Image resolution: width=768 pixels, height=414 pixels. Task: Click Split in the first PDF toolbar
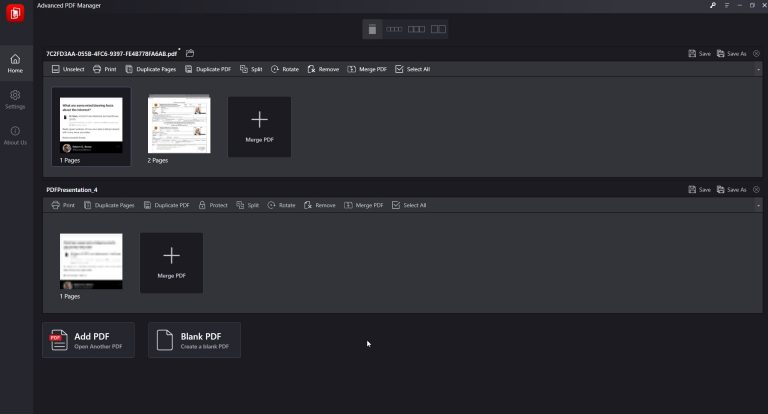[x=251, y=69]
